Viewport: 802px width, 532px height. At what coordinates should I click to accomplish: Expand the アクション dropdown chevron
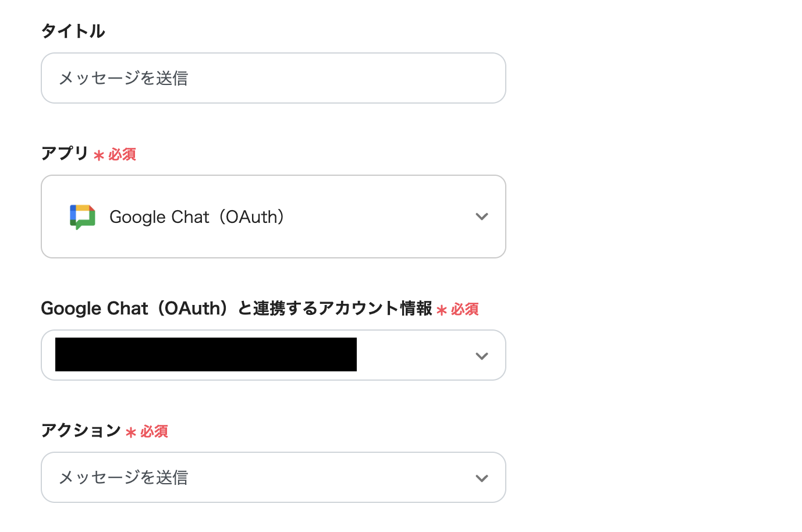click(x=481, y=478)
